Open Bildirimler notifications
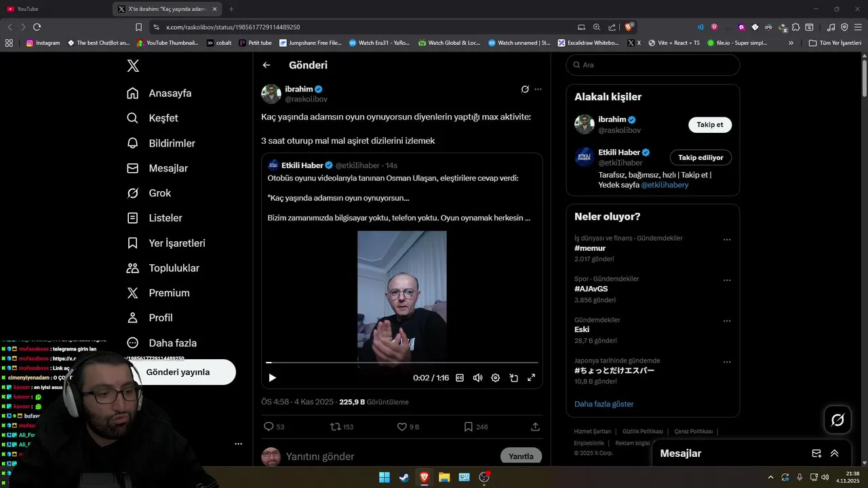 [x=161, y=143]
